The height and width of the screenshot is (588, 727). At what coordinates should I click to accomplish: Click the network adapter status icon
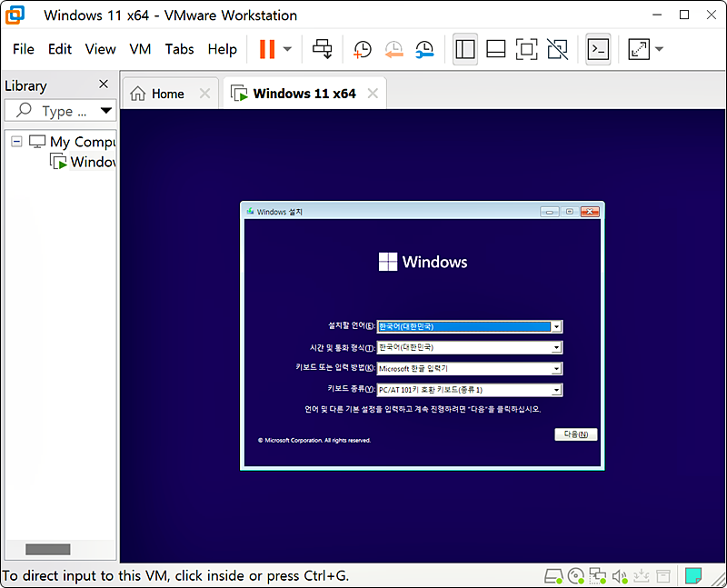coord(598,575)
